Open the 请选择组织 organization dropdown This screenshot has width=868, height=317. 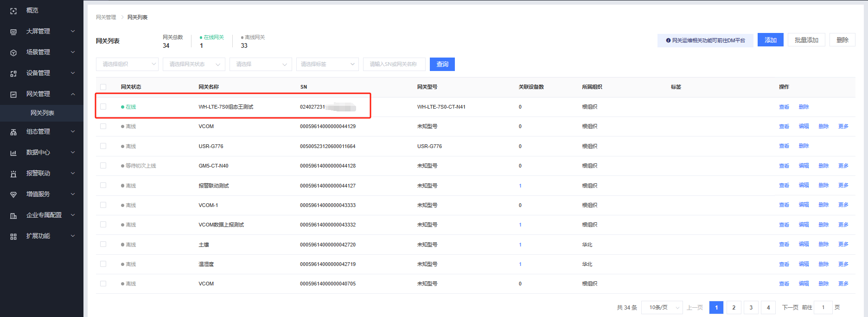pos(127,64)
